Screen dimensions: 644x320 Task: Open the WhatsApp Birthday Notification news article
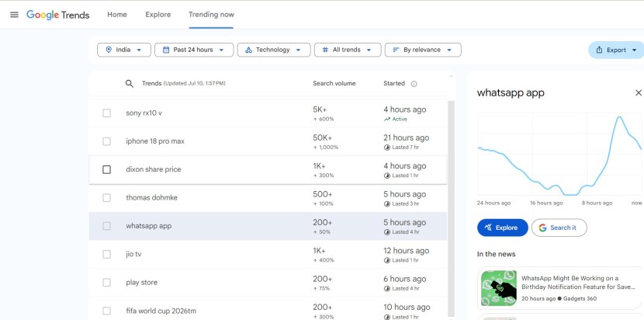[x=560, y=288]
